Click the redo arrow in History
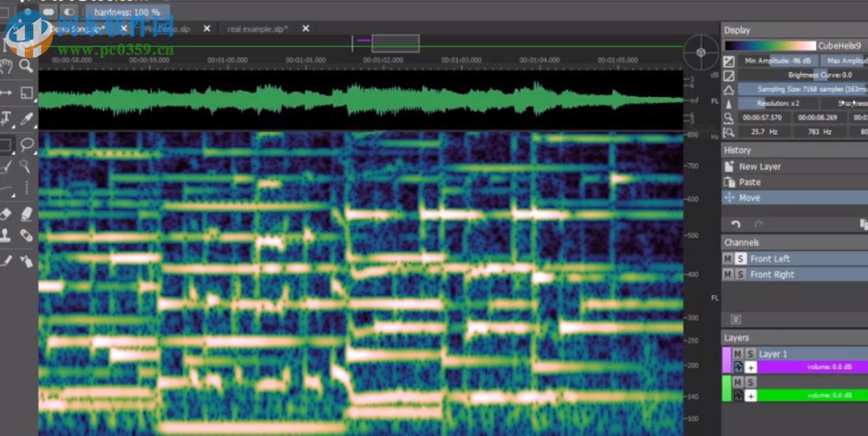This screenshot has width=868, height=436. tap(759, 224)
